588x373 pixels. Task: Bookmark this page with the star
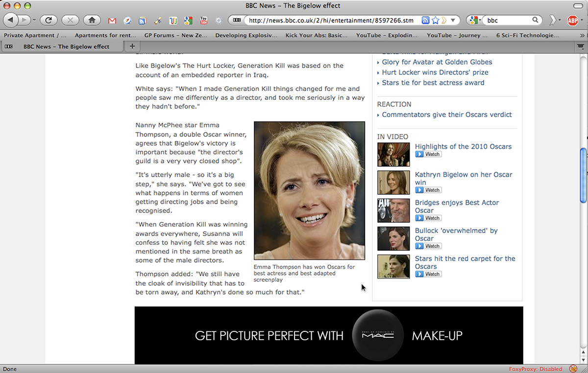[435, 20]
